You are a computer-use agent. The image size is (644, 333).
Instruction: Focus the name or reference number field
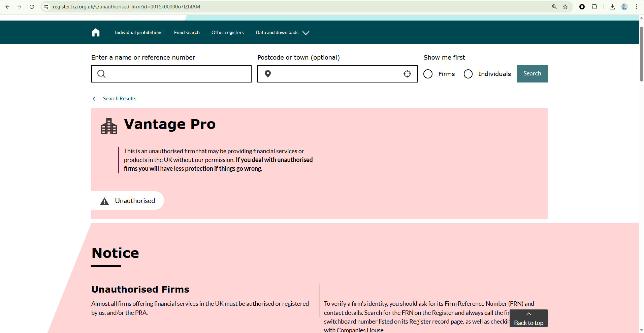pos(171,74)
